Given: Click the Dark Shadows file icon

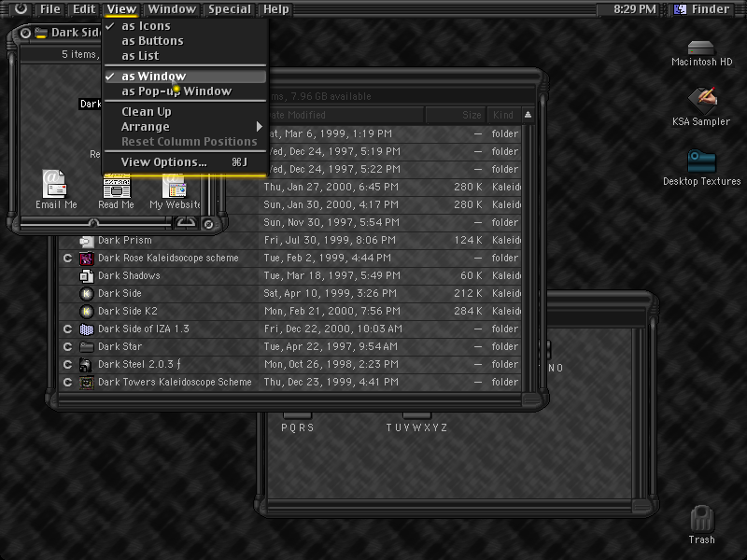Looking at the screenshot, I should point(86,275).
